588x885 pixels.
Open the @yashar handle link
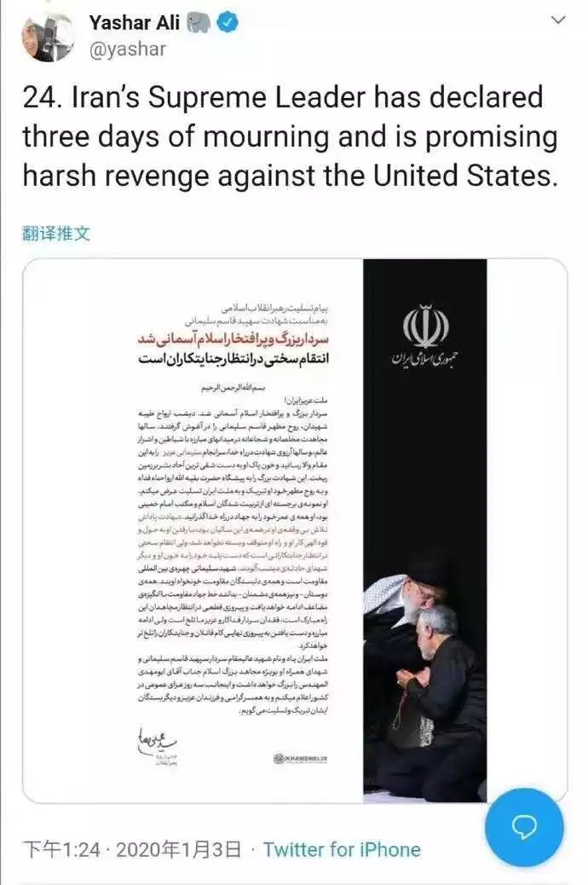coord(128,49)
